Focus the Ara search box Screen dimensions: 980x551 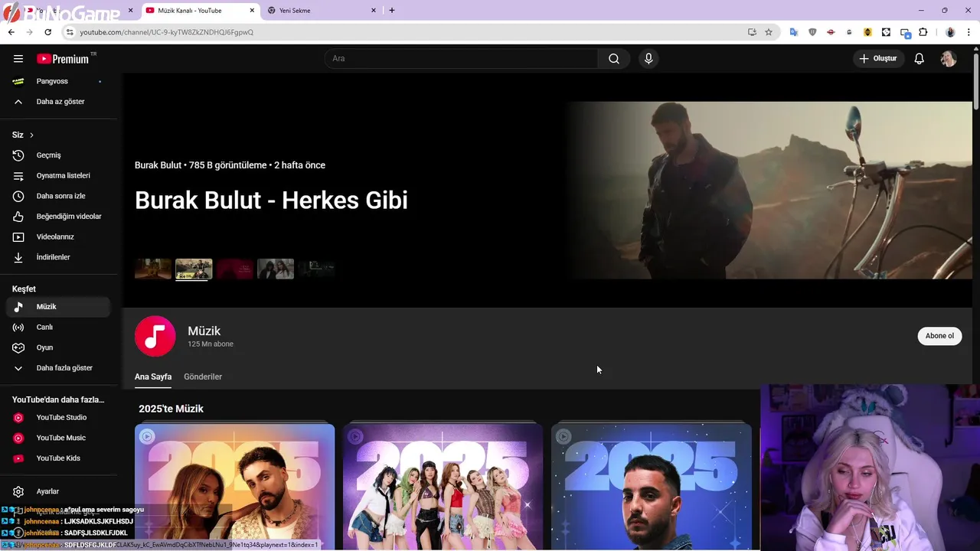click(x=462, y=59)
